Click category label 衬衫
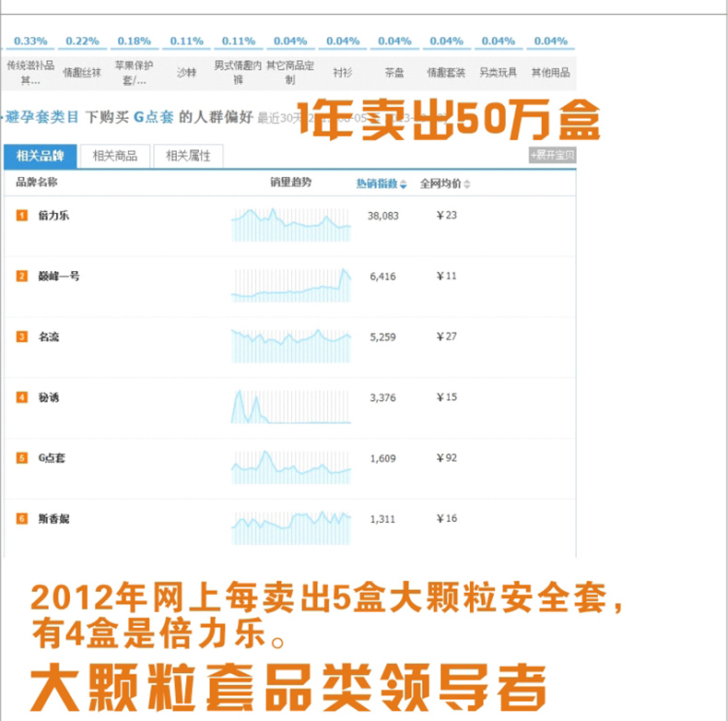The height and width of the screenshot is (721, 728). point(343,73)
